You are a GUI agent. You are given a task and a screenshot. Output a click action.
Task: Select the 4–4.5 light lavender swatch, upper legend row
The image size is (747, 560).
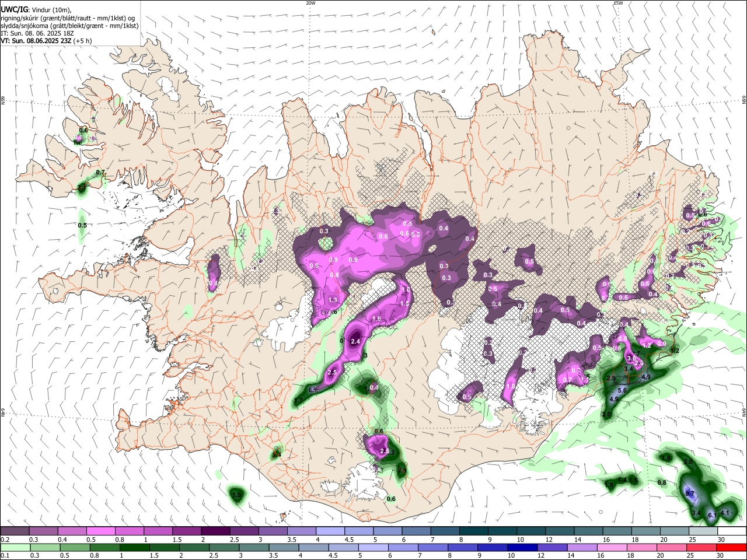pos(330,531)
